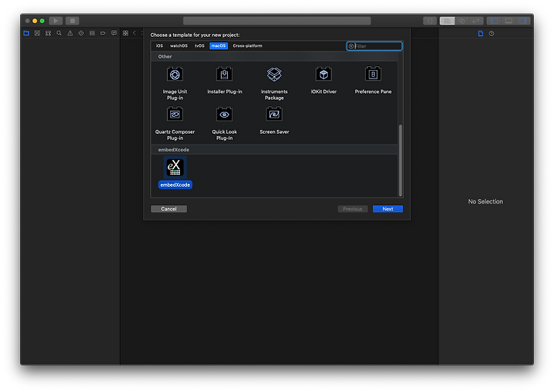Open the Find navigator magnifier icon
Viewport: 554px width, 392px height.
pos(59,33)
